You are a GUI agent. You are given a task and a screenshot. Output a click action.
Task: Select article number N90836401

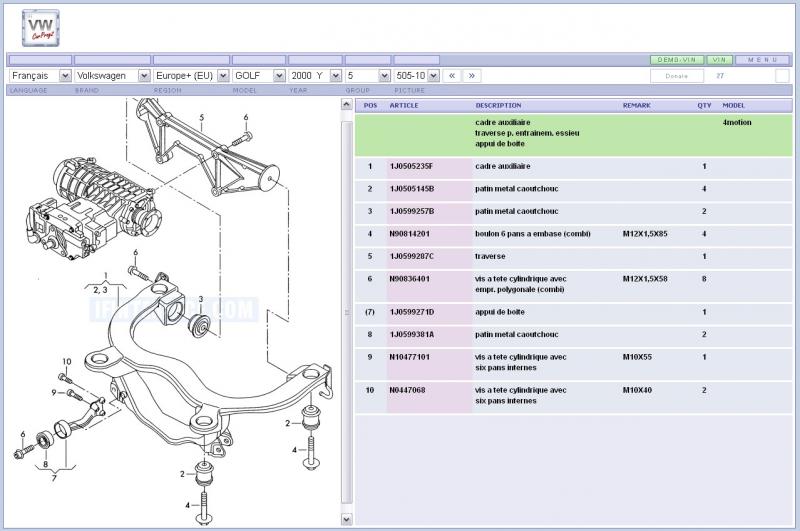(x=409, y=279)
